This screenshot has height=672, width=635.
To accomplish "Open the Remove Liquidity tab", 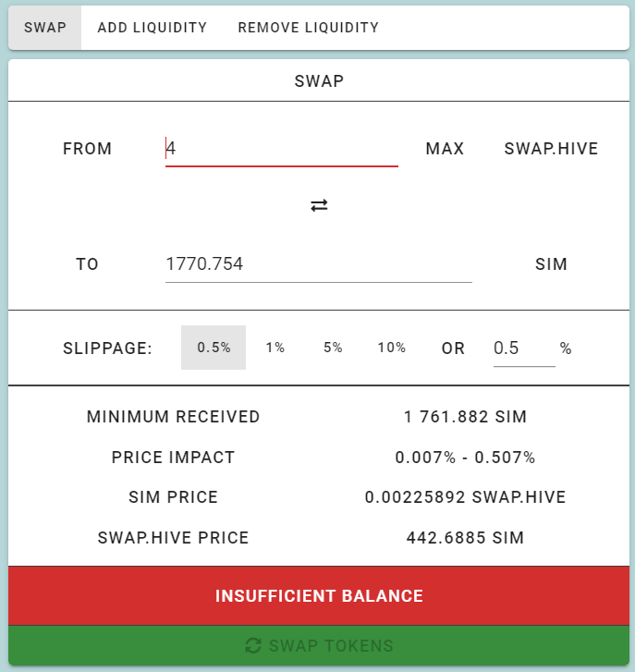I will (x=308, y=28).
